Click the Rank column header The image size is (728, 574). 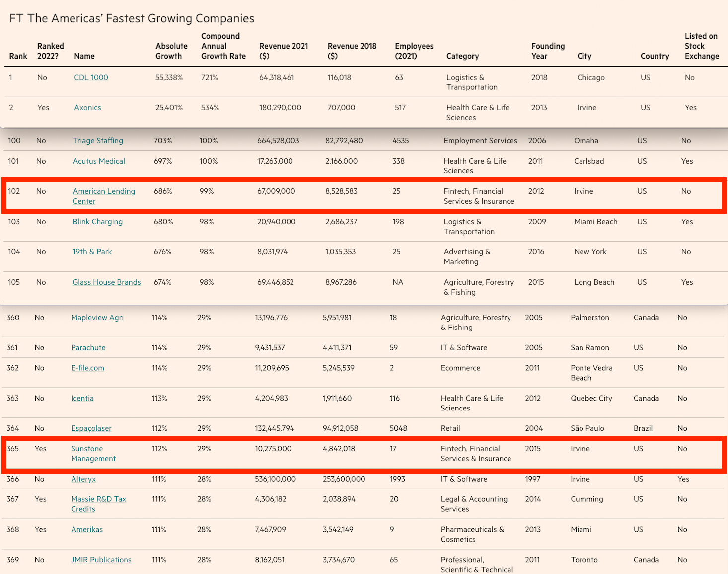18,56
